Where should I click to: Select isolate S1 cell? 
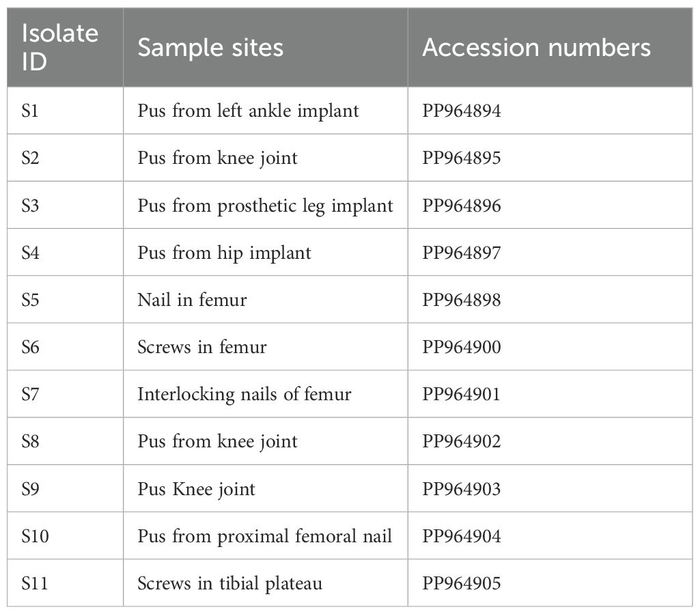point(65,111)
